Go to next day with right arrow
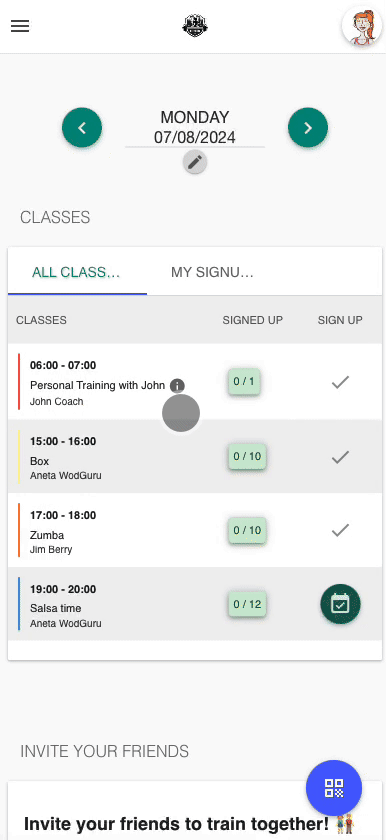The image size is (386, 840). [x=308, y=128]
